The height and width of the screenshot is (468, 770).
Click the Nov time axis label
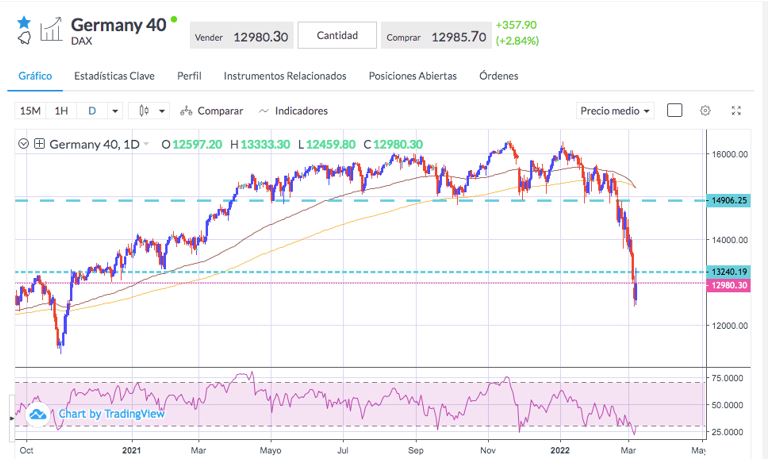(488, 450)
